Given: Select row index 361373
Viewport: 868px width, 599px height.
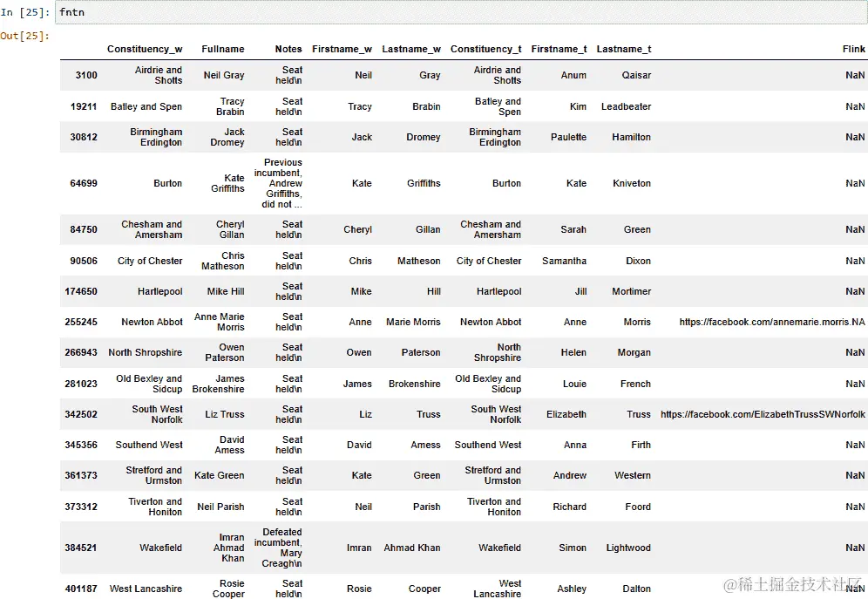Looking at the screenshot, I should [81, 475].
